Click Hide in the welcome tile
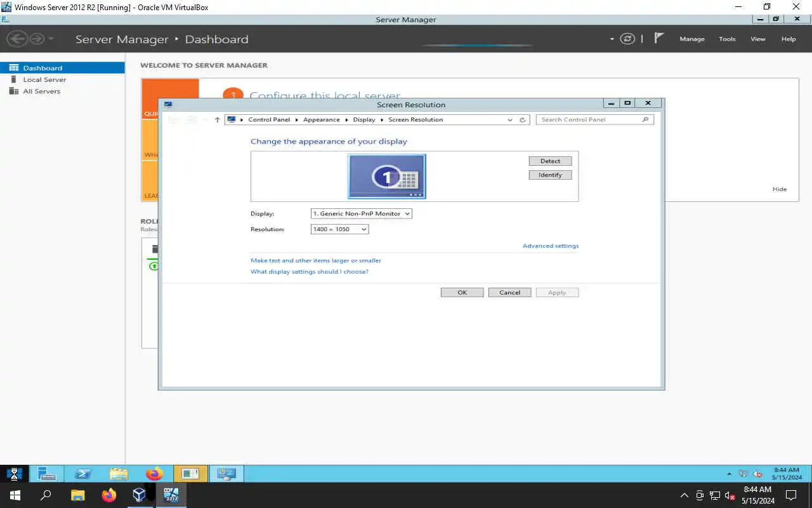812x508 pixels. point(780,189)
